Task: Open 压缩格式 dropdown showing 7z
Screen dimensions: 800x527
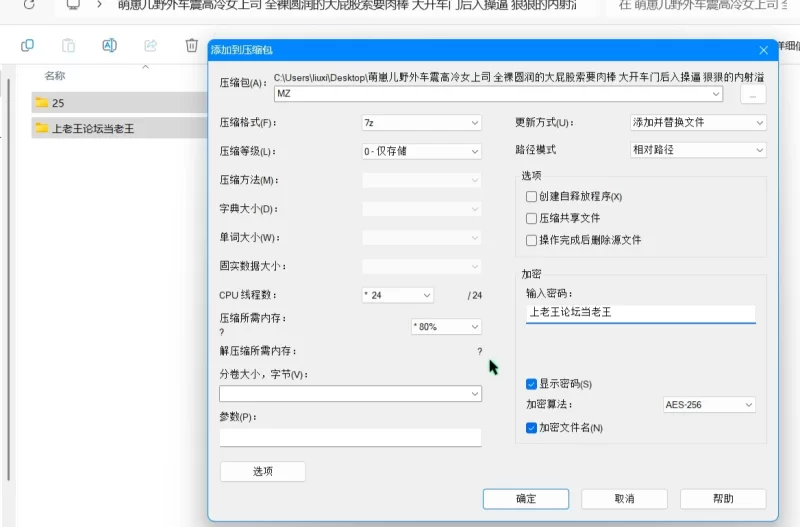Action: pos(421,123)
